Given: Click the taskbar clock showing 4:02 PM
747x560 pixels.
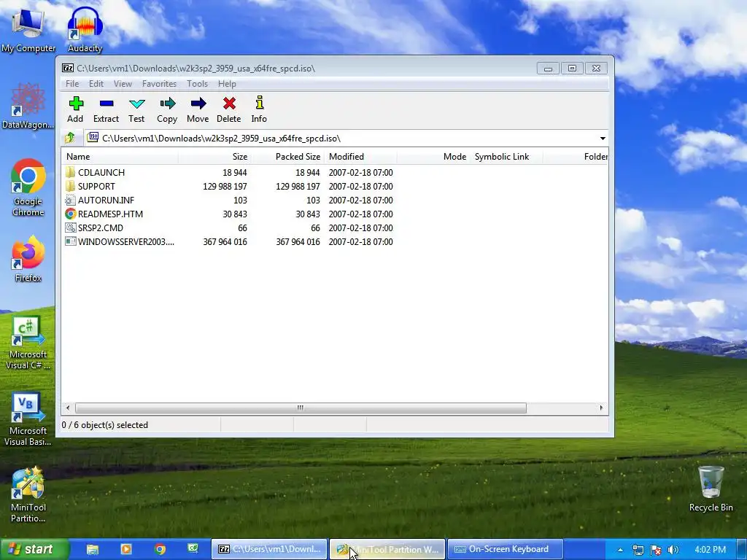Looking at the screenshot, I should click(x=711, y=550).
